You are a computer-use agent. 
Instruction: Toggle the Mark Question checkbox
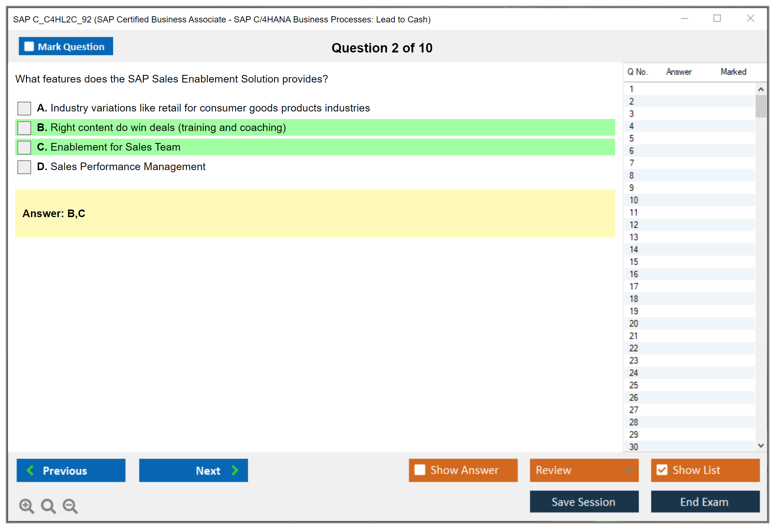point(29,47)
